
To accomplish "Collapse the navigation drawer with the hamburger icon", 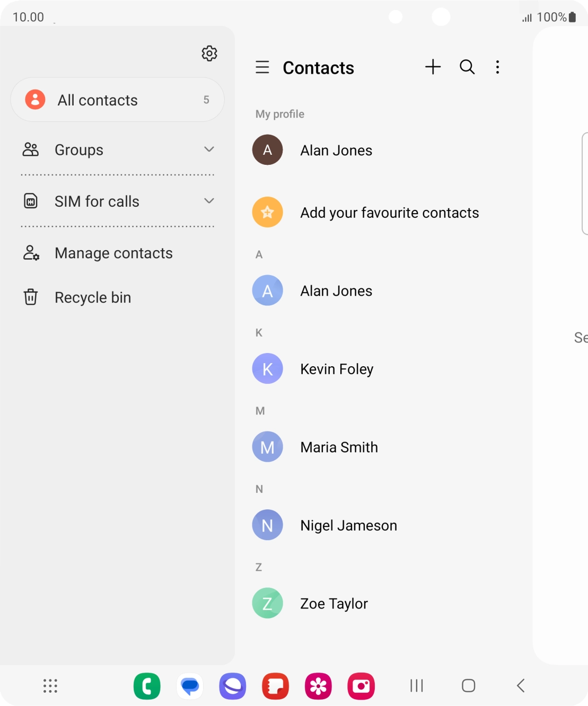I will click(x=262, y=67).
